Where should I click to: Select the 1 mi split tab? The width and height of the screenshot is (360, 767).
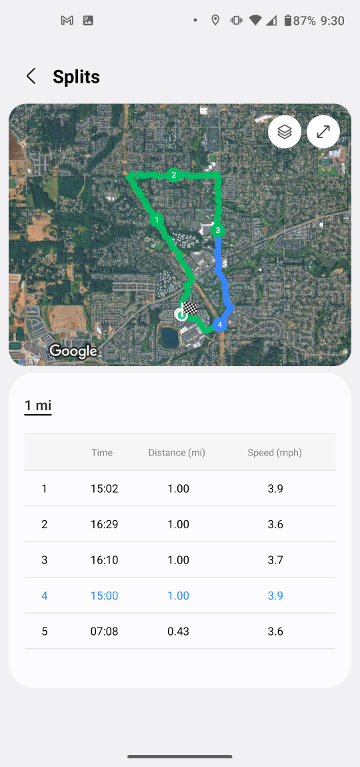click(38, 406)
